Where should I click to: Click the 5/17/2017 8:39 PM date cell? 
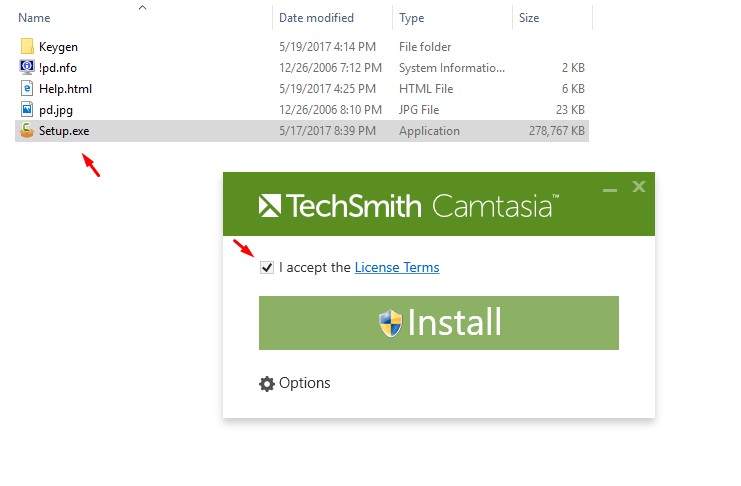pos(327,131)
